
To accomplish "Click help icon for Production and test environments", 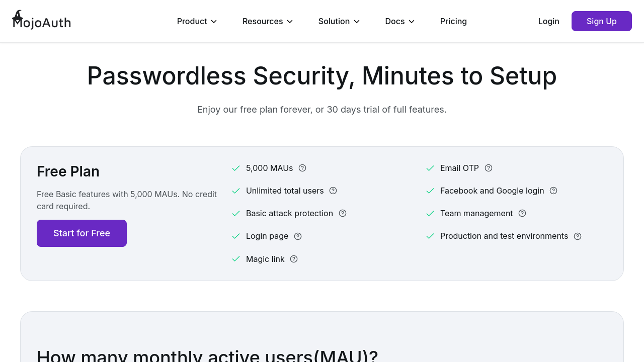I will click(x=578, y=236).
